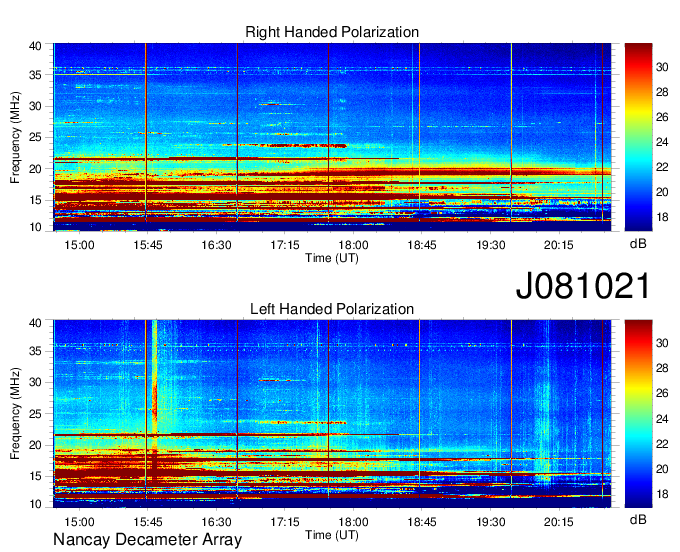Click "18:00" time tick on Right Handed plot
Image resolution: width=680 pixels, height=552 pixels.
click(353, 245)
